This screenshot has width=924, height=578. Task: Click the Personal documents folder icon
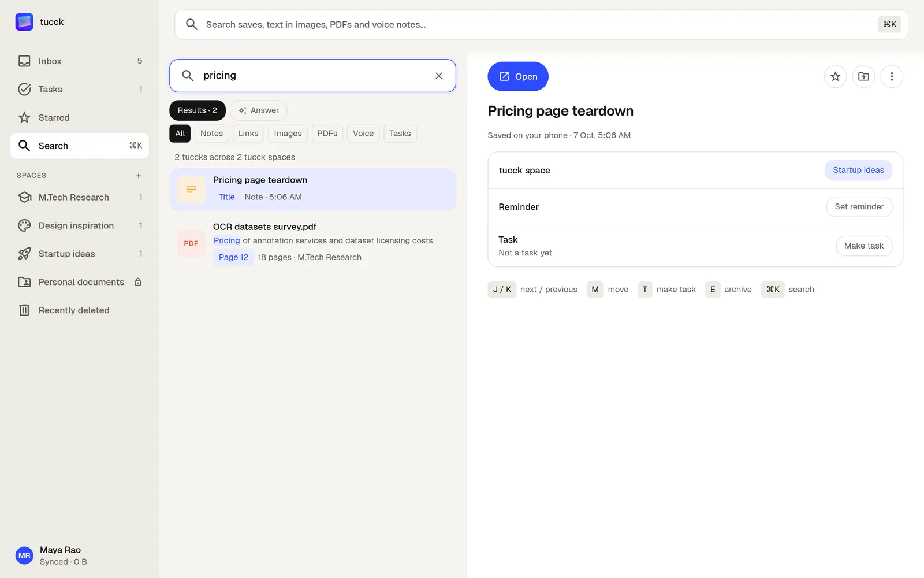[24, 282]
